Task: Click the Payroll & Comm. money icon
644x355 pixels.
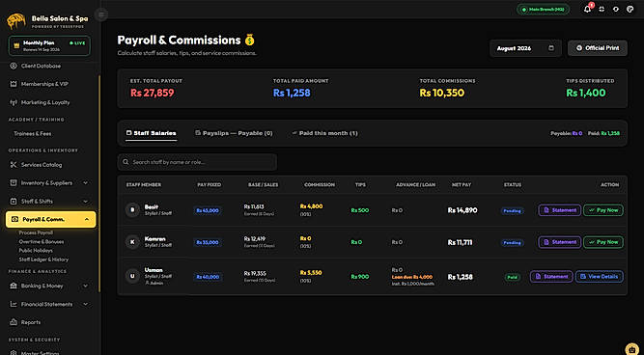Action: point(14,220)
